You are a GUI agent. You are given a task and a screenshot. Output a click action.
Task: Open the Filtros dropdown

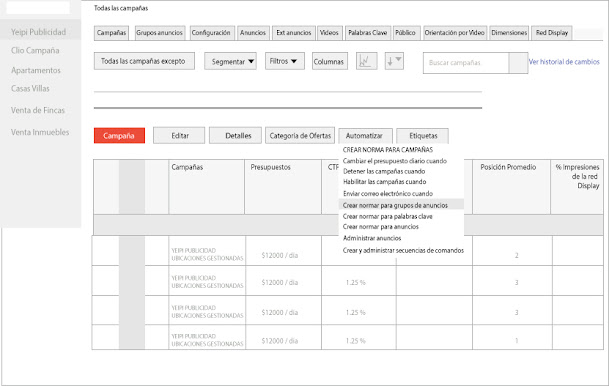click(x=284, y=61)
